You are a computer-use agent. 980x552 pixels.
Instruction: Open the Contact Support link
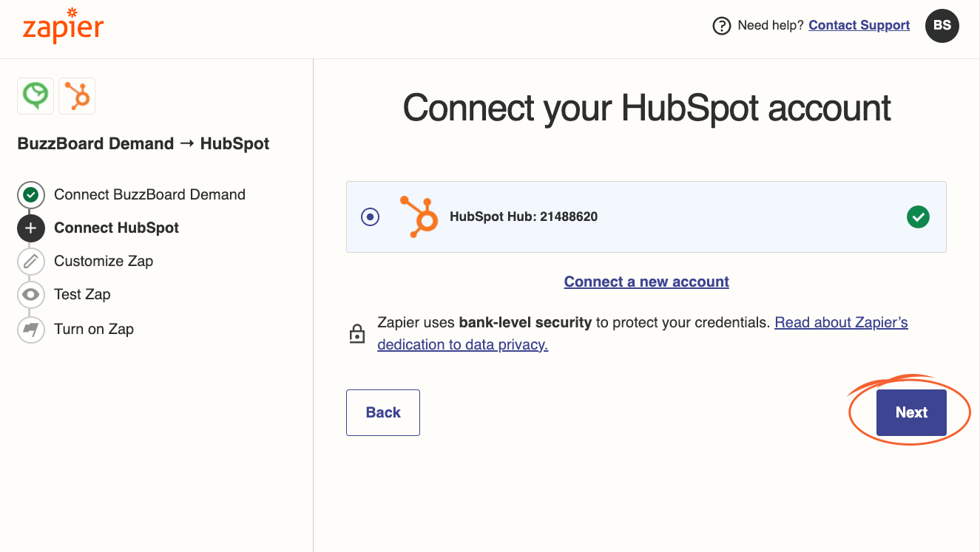pyautogui.click(x=859, y=25)
